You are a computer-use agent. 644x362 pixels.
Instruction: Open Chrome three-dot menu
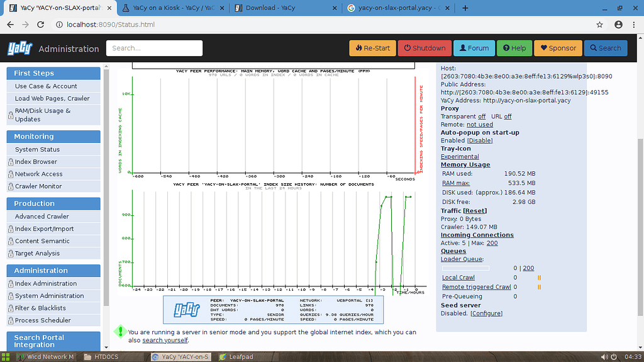coord(634,25)
